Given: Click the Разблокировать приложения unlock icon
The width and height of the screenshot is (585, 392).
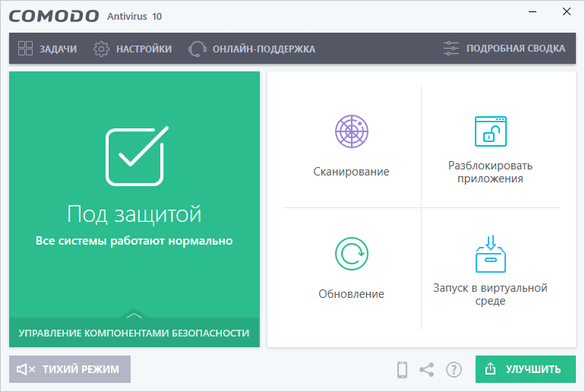Looking at the screenshot, I should 490,131.
